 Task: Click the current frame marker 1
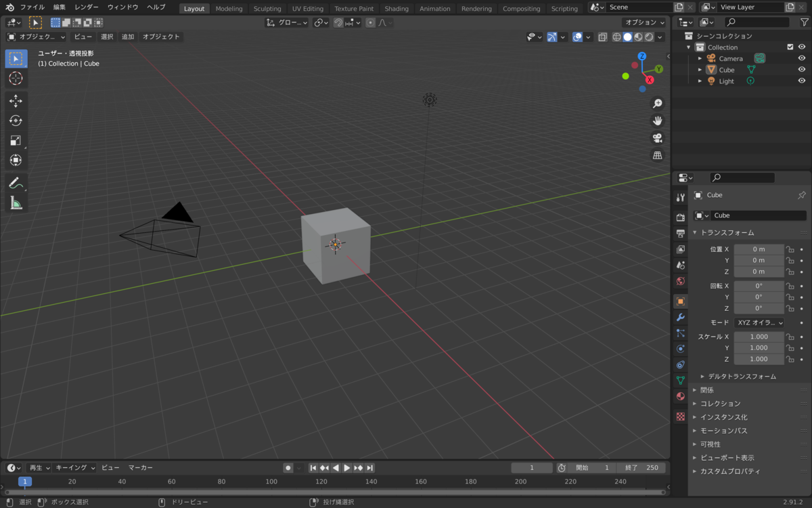pos(25,482)
